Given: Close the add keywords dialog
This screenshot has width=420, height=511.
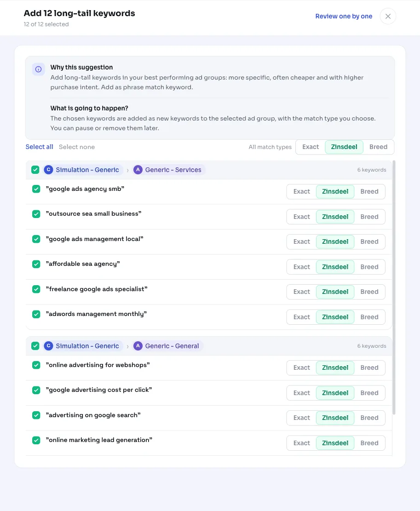Looking at the screenshot, I should click(x=388, y=16).
